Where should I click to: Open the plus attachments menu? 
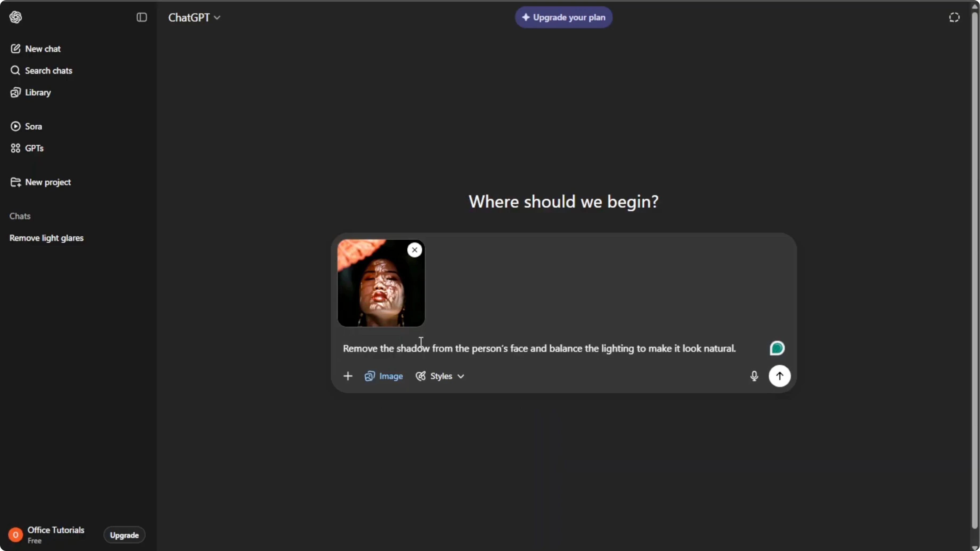(348, 376)
